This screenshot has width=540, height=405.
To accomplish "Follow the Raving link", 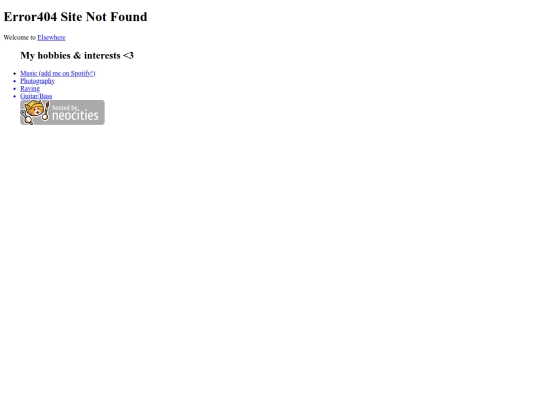I will pyautogui.click(x=30, y=89).
